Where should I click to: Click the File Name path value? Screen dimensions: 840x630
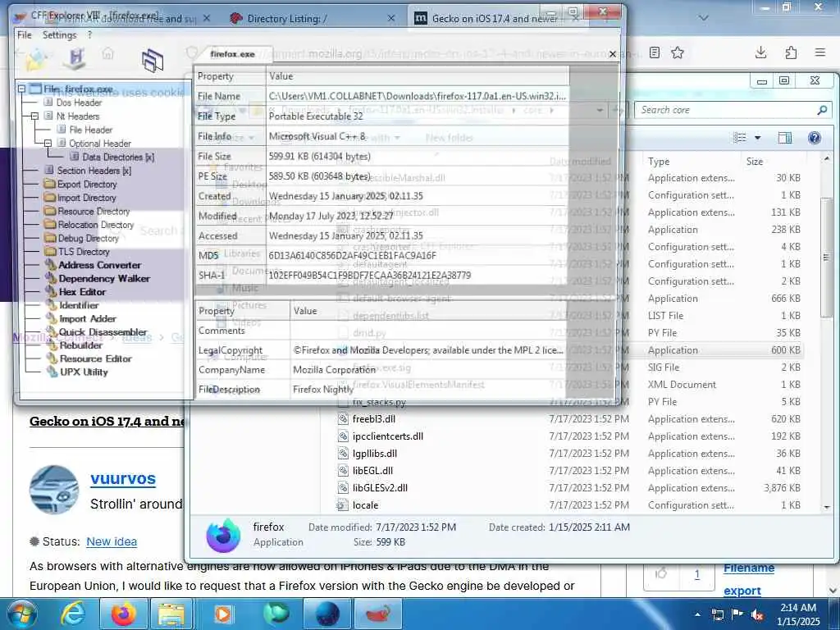(417, 96)
